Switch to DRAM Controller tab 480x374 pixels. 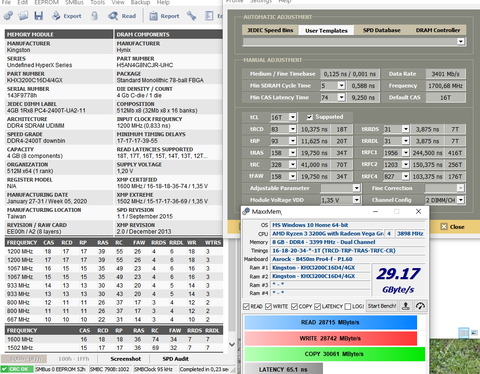tap(438, 30)
